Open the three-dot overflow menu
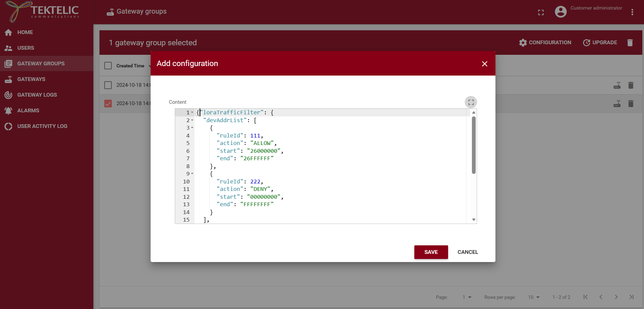Viewport: 644px width, 309px height. (632, 12)
